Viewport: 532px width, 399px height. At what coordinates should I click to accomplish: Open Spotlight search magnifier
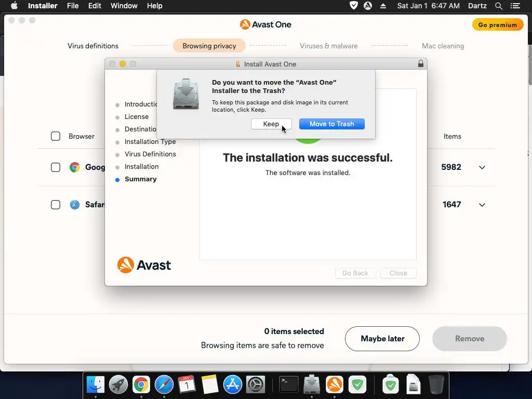point(498,6)
